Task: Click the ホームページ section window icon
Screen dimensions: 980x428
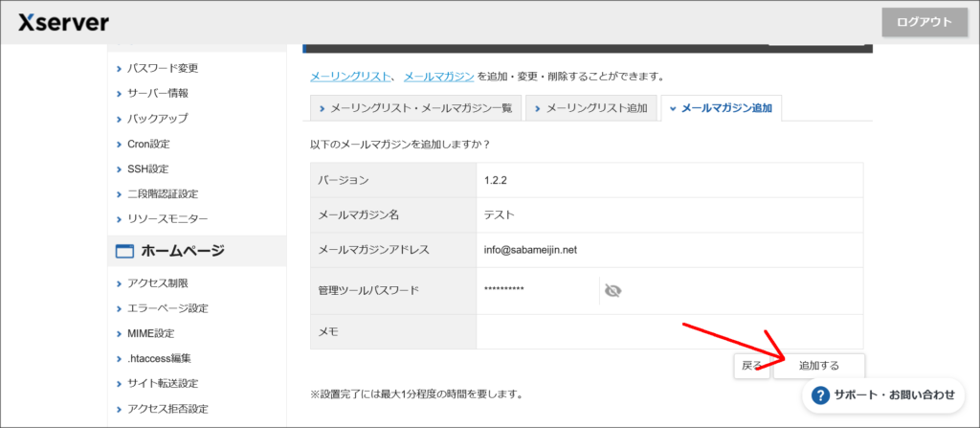Action: click(124, 251)
